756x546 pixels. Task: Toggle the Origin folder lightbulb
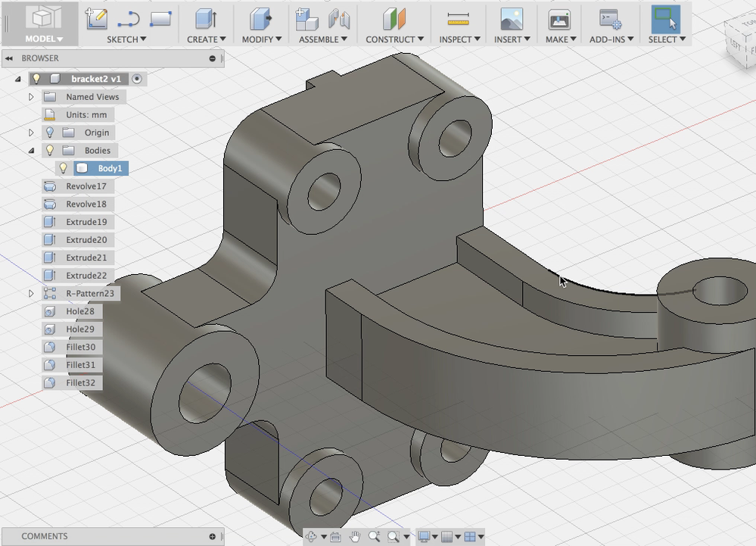tap(50, 133)
